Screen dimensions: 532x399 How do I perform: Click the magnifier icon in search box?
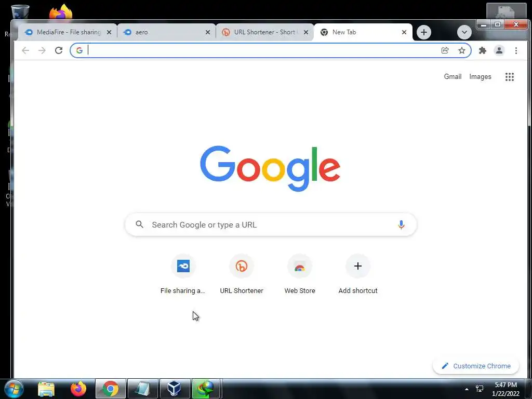139,224
